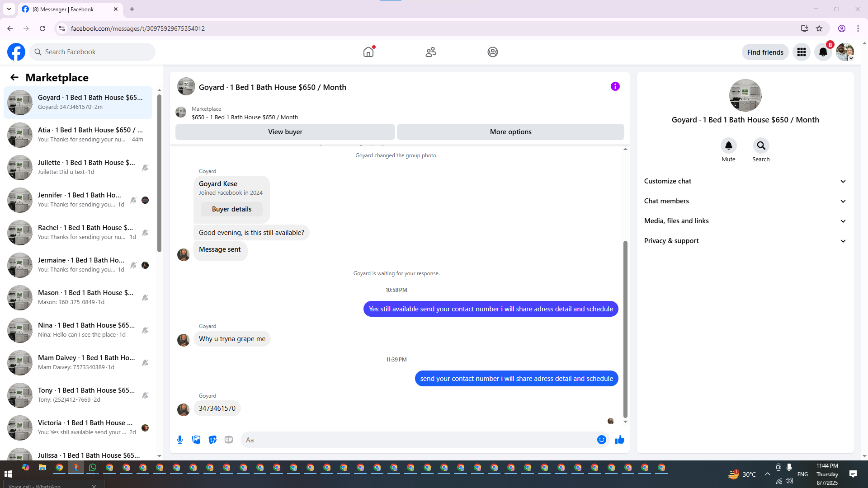Click the Buyer details button
This screenshot has height=488, width=868.
tap(231, 209)
